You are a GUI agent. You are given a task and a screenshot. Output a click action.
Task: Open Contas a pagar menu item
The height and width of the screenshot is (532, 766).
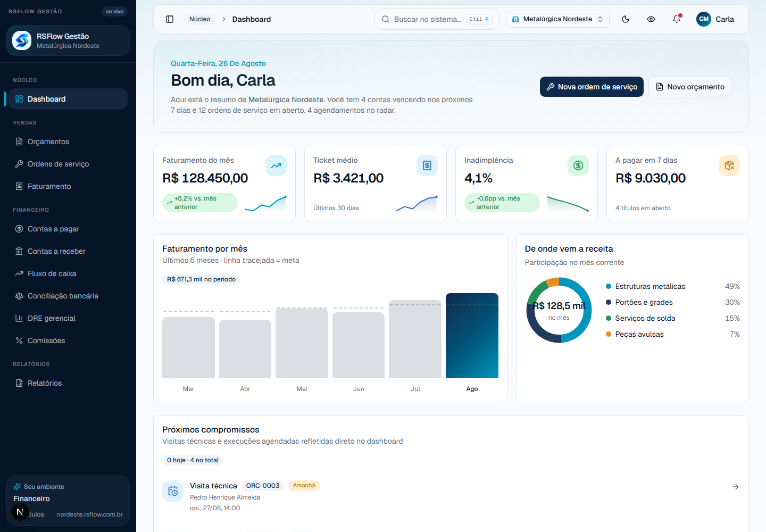click(68, 229)
